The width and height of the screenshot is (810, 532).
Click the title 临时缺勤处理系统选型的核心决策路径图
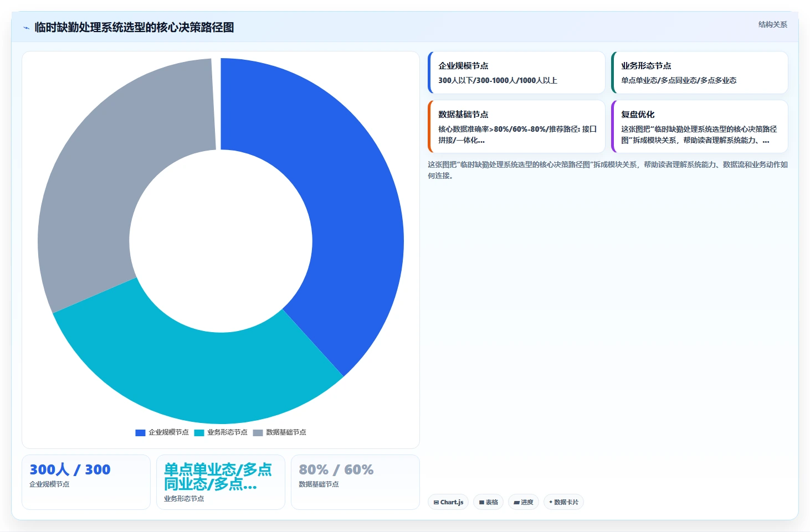134,28
